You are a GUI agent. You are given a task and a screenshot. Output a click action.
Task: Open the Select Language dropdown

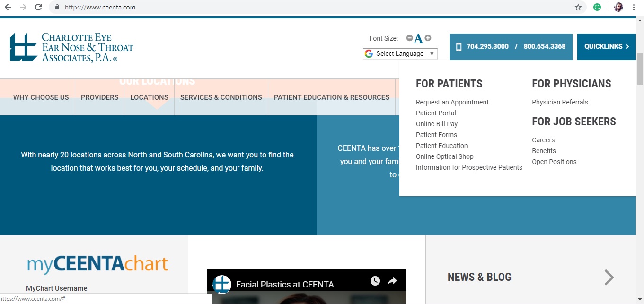(x=400, y=53)
